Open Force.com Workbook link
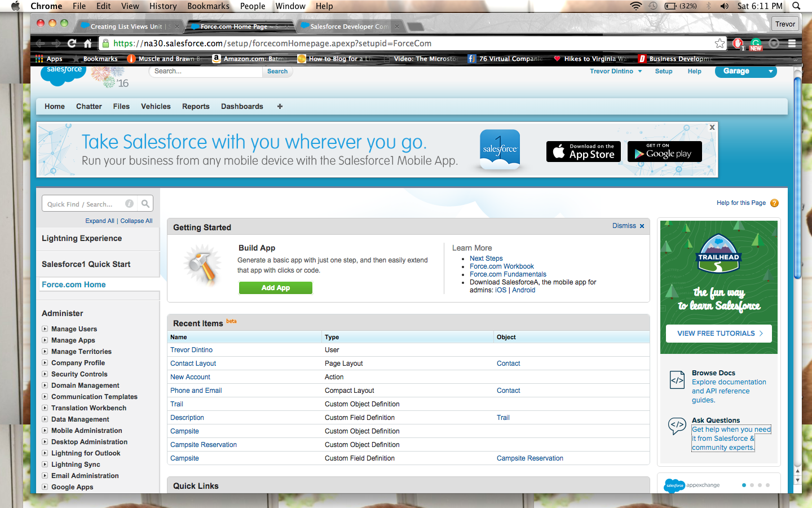 pyautogui.click(x=502, y=266)
